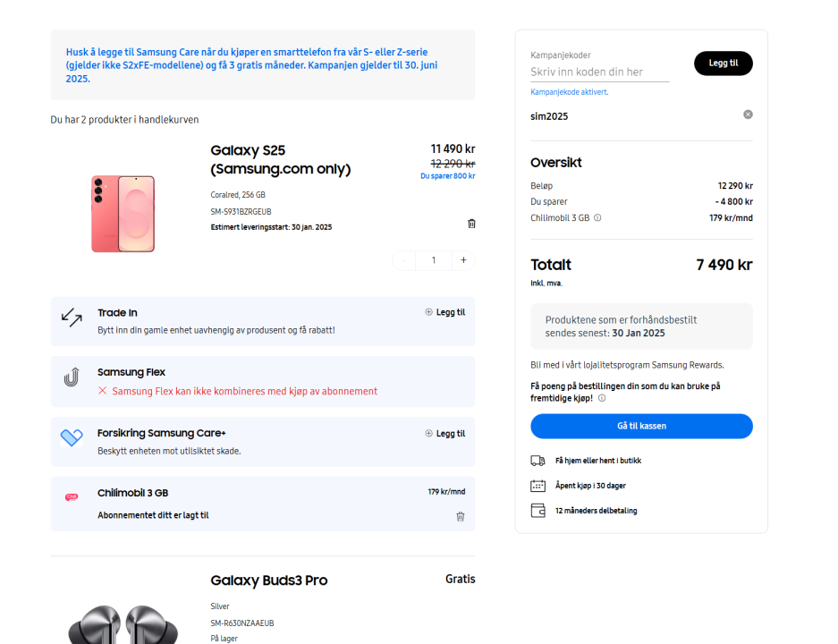Click the Chilimobil logo icon
The height and width of the screenshot is (644, 838).
coord(72,496)
